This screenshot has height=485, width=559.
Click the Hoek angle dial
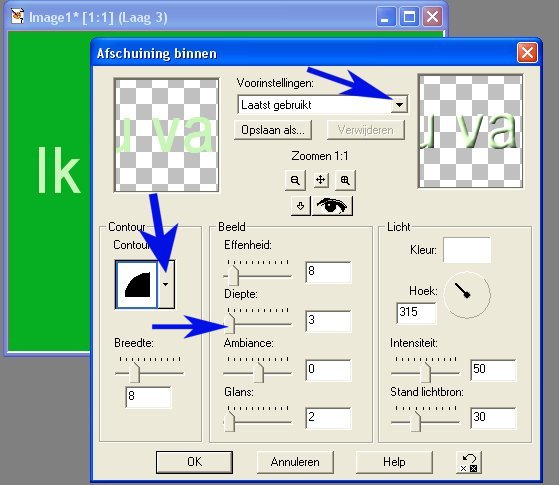(467, 295)
